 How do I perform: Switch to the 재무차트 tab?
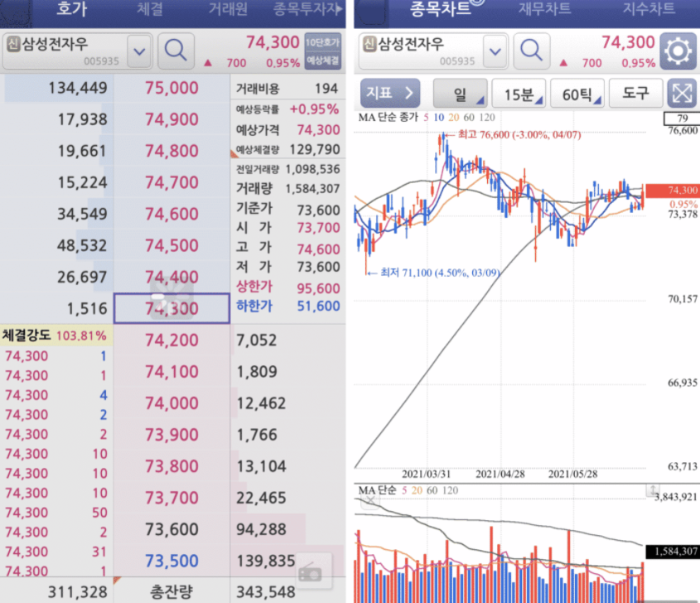544,8
